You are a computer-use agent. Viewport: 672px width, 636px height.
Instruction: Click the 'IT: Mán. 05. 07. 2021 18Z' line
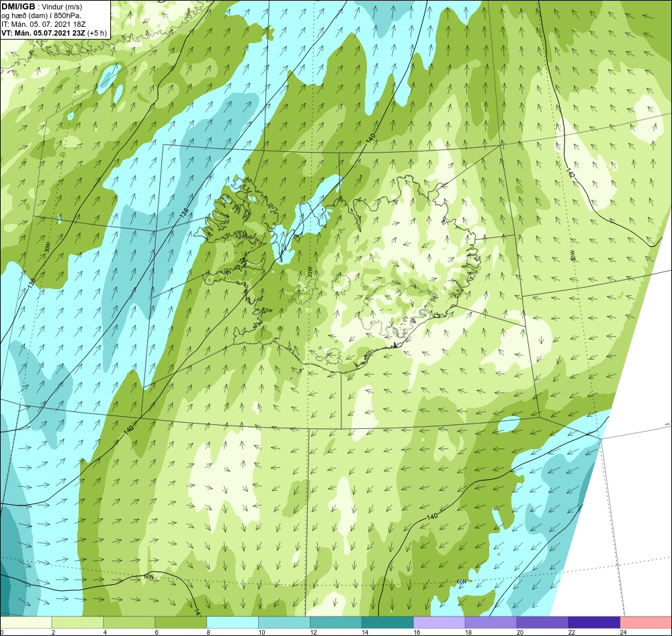(x=43, y=24)
